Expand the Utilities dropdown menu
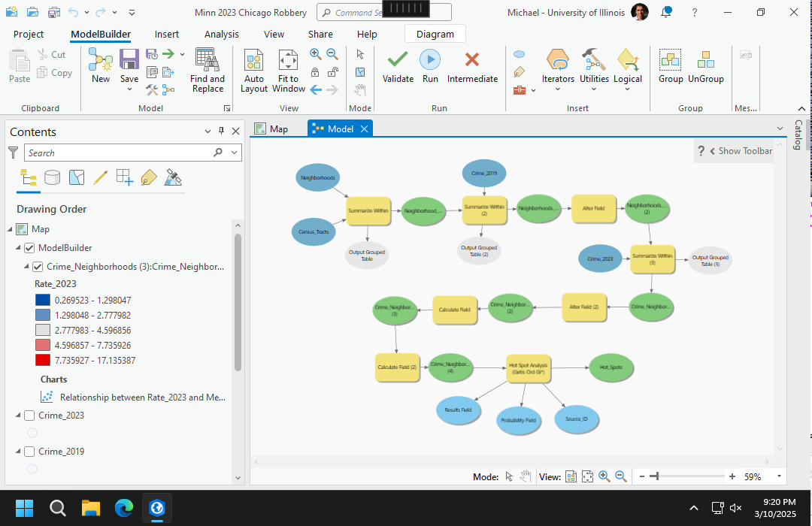This screenshot has height=526, width=812. [x=594, y=89]
